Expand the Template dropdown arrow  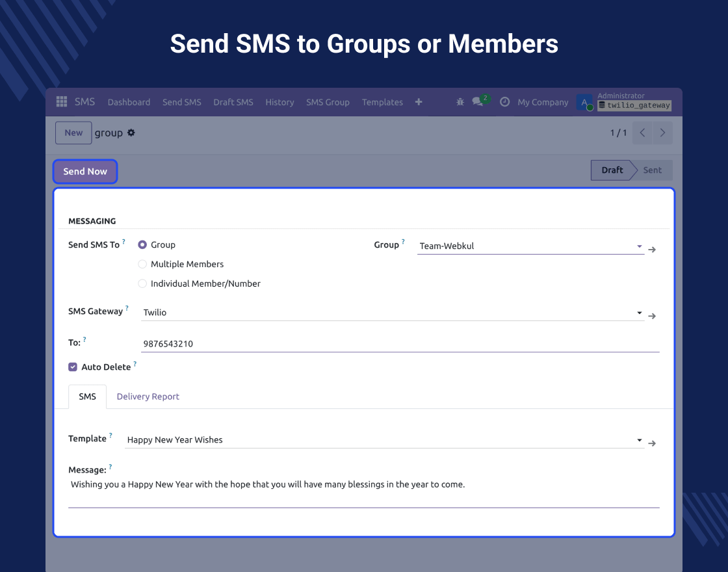click(640, 439)
